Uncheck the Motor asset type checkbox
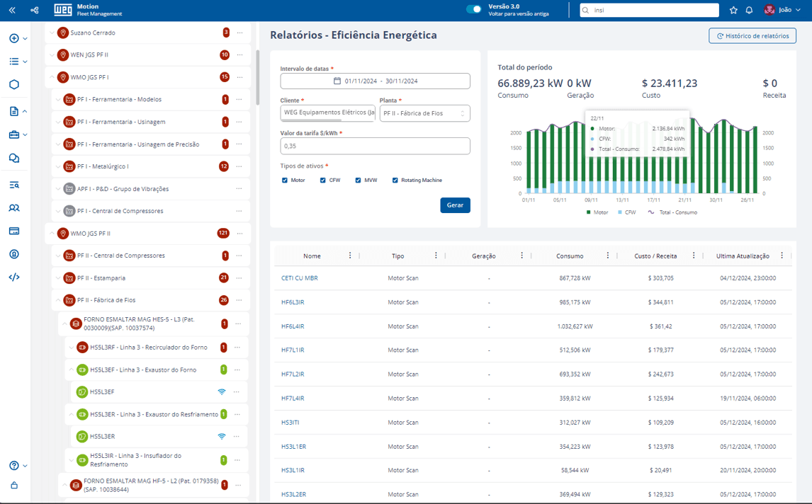Image resolution: width=812 pixels, height=504 pixels. coord(285,180)
